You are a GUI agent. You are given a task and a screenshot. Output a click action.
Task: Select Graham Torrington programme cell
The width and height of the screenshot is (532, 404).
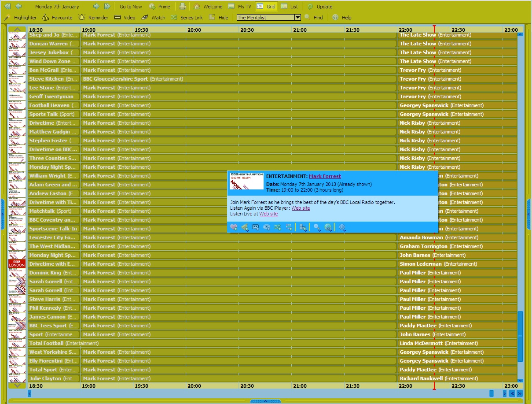coord(457,246)
